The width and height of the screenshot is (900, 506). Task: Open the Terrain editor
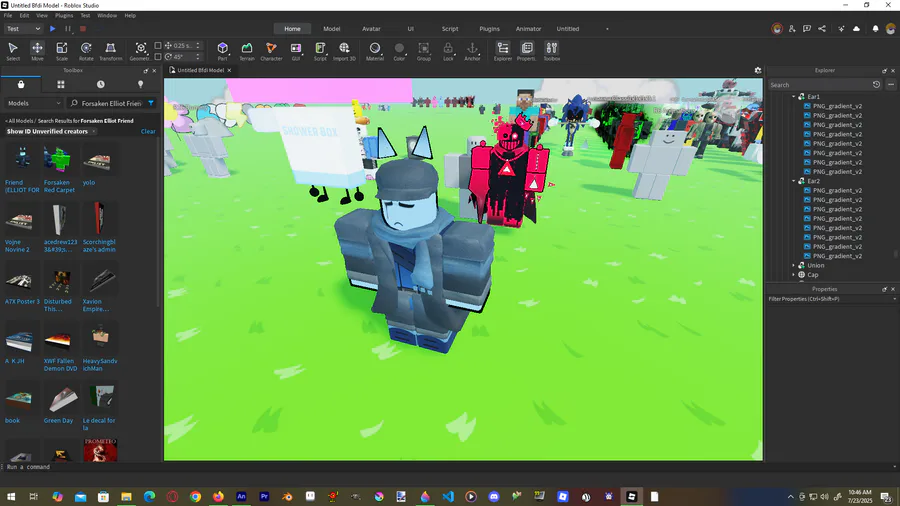coord(247,50)
